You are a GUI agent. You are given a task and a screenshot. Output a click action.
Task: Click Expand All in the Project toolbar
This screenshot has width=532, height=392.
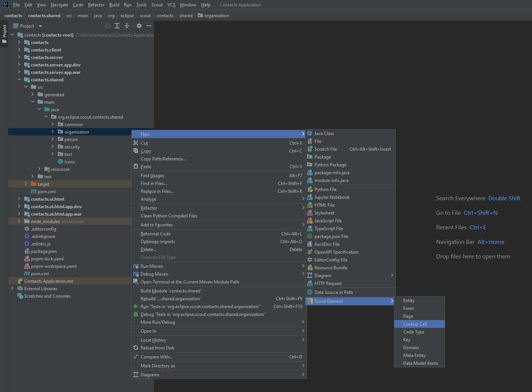[117, 26]
